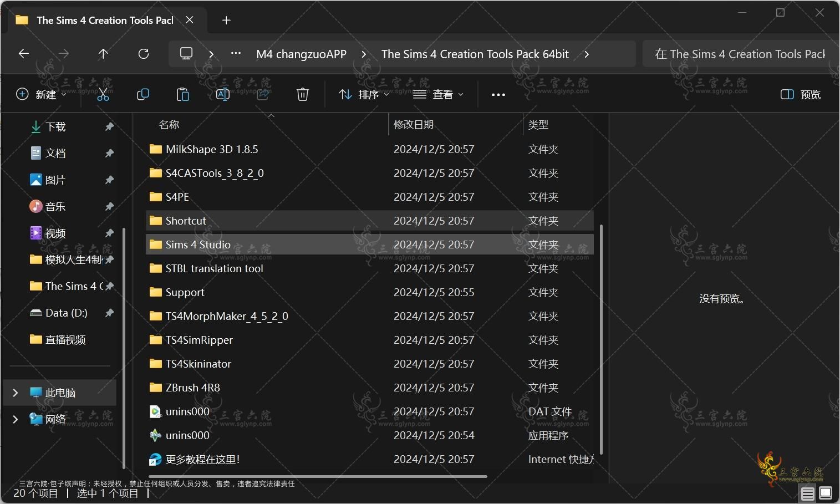840x504 pixels.
Task: Open the 查看 view dropdown
Action: tap(438, 95)
